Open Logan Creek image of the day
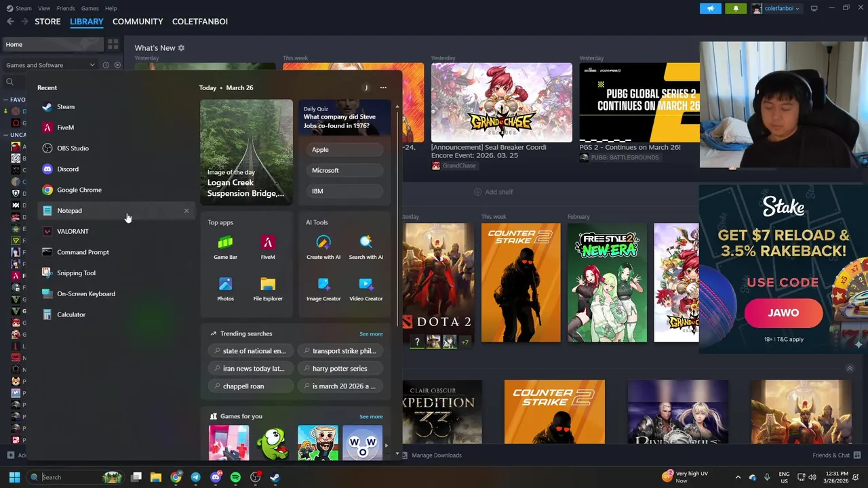The image size is (868, 488). coord(246,152)
